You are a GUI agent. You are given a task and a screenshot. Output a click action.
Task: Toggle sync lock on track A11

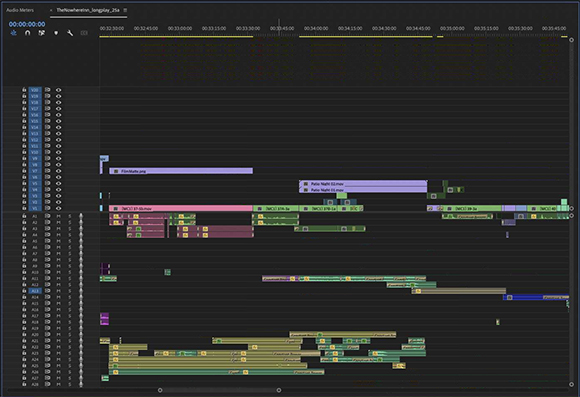47,278
